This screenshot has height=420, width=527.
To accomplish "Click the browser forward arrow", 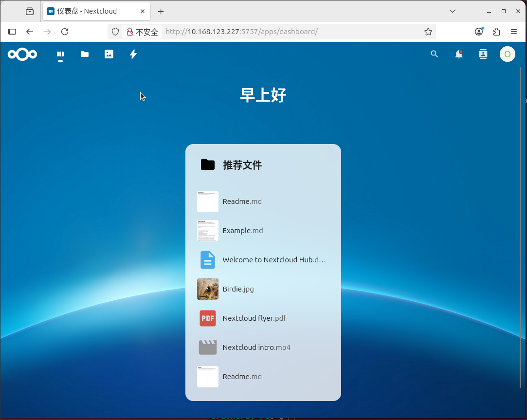I will [47, 32].
